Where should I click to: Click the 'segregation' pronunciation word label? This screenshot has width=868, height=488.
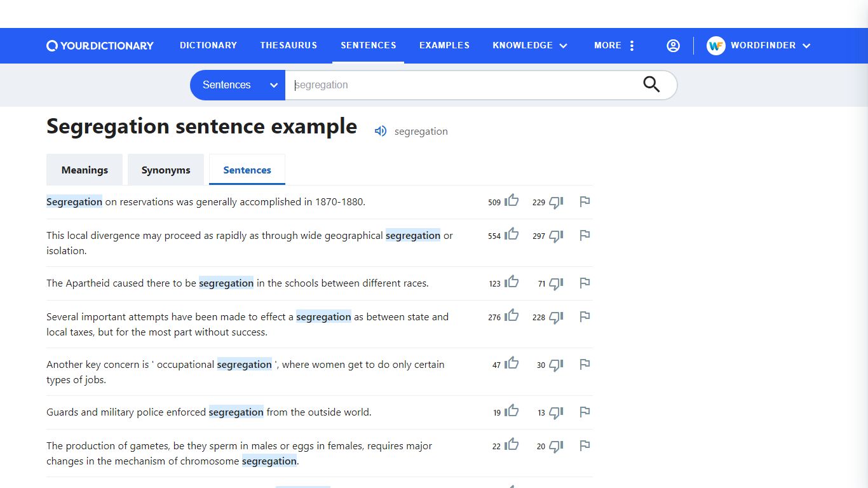pos(421,132)
